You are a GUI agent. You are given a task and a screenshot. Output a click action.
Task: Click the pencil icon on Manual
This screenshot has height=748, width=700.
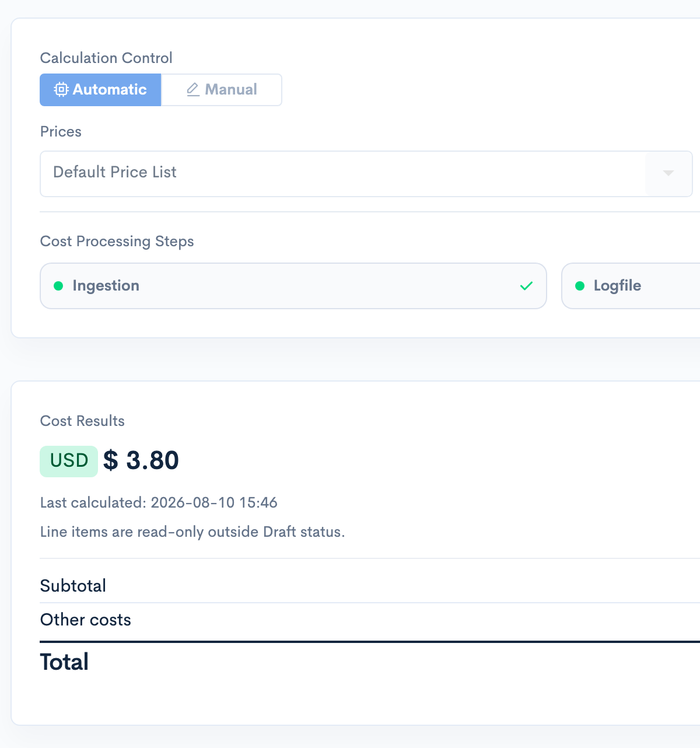[193, 90]
